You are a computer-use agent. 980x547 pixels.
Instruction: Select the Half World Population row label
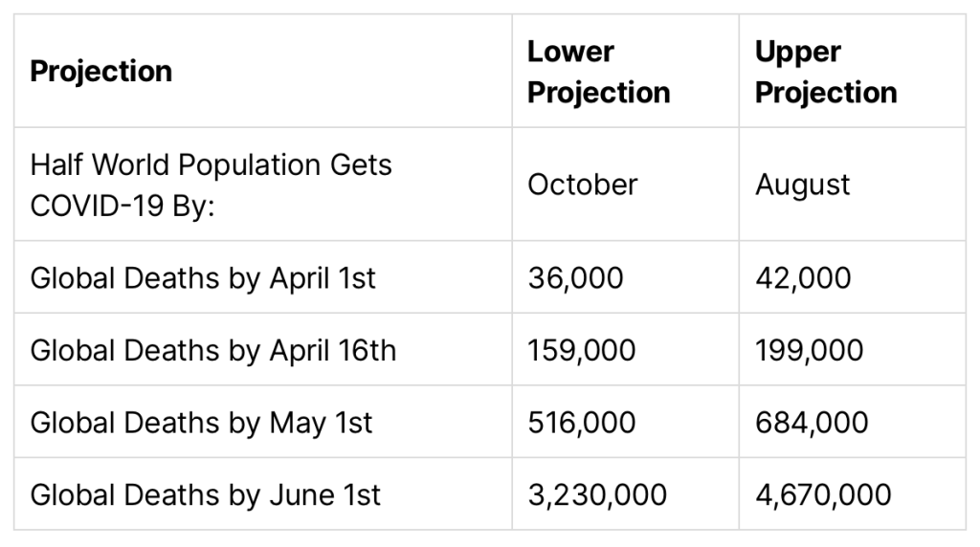[211, 185]
